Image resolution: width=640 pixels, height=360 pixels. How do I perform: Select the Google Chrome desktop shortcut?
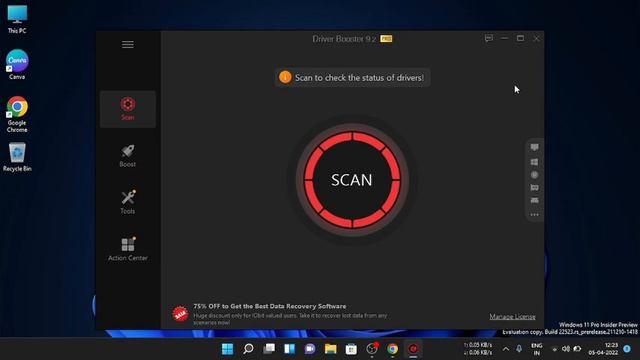[x=17, y=114]
